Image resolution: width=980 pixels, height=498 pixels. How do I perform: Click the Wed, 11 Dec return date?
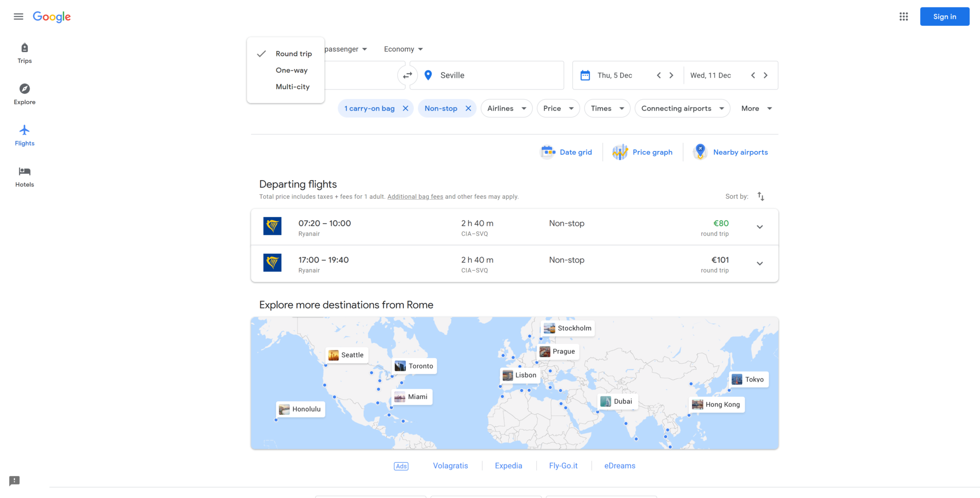(x=711, y=75)
